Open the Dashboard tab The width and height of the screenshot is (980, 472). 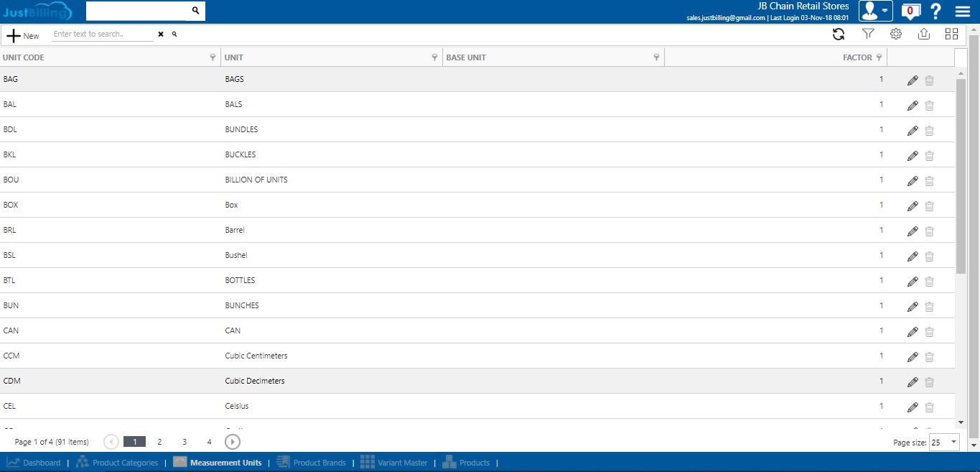(x=34, y=463)
